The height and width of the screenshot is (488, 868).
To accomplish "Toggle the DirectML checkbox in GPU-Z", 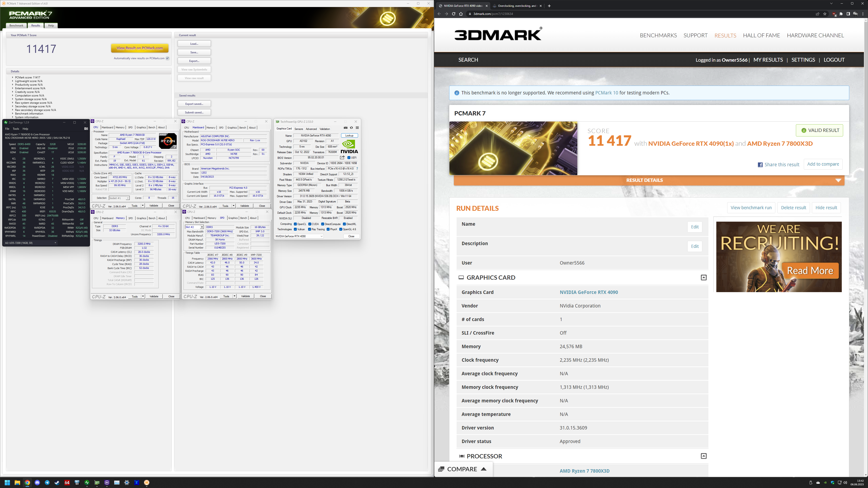I will tap(344, 224).
